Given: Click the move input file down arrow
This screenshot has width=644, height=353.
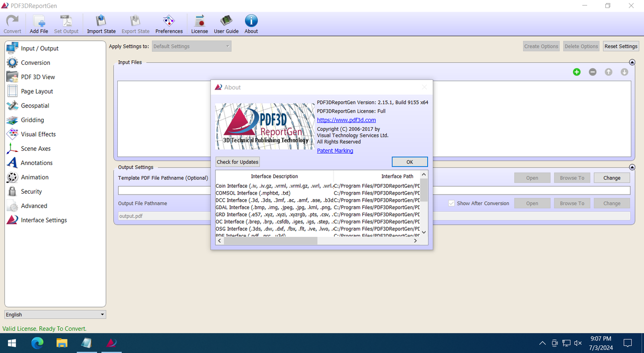Looking at the screenshot, I should pos(624,72).
